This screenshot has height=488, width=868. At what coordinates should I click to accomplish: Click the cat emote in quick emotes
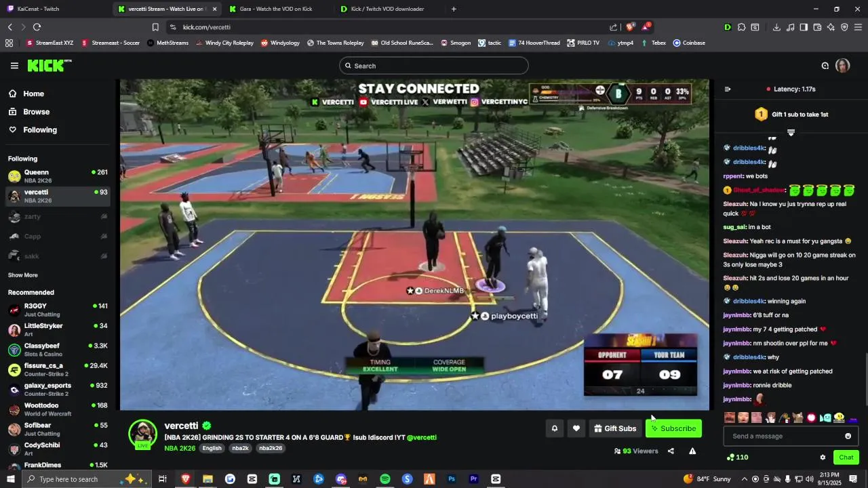click(798, 418)
